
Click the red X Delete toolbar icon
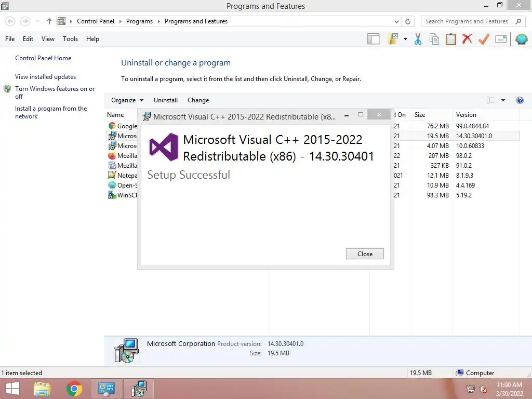pos(467,39)
